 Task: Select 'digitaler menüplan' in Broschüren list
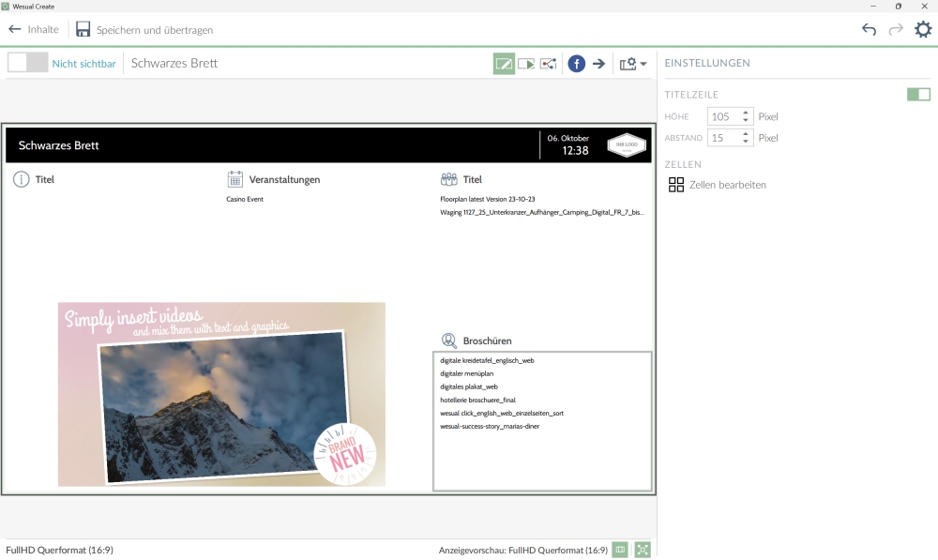(x=467, y=373)
